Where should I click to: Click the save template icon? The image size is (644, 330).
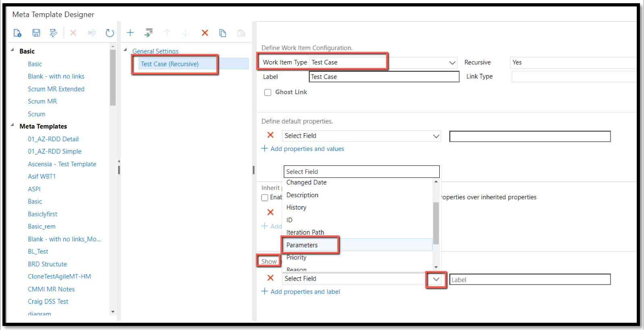[x=36, y=33]
